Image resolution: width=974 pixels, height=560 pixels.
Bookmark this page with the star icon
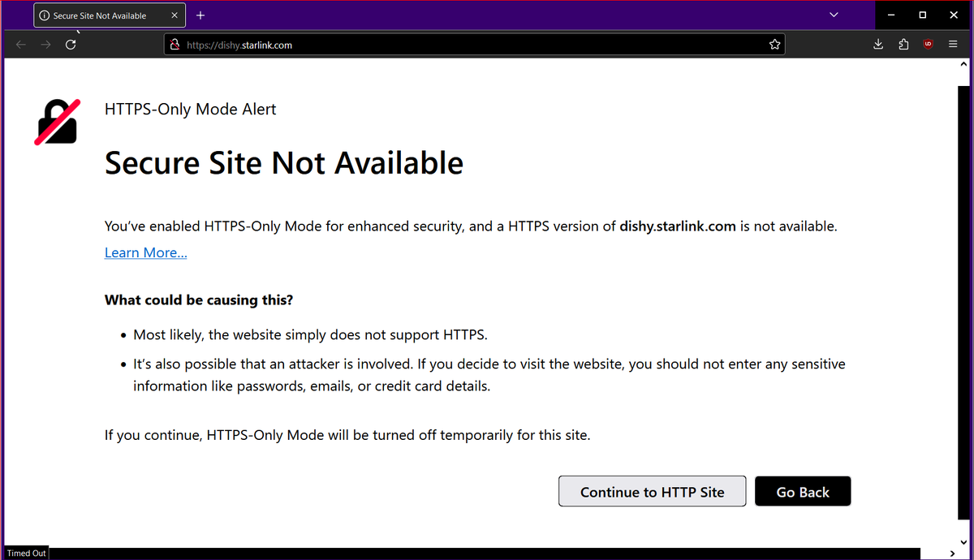click(x=774, y=45)
